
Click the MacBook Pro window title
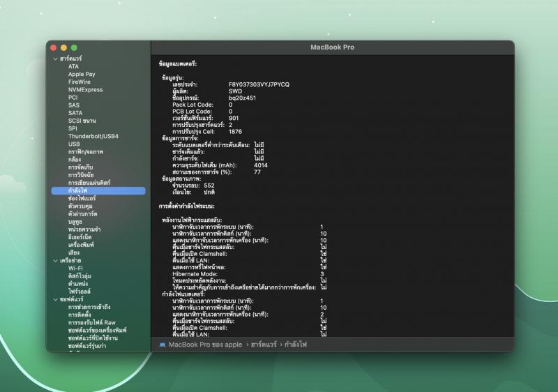pos(333,47)
